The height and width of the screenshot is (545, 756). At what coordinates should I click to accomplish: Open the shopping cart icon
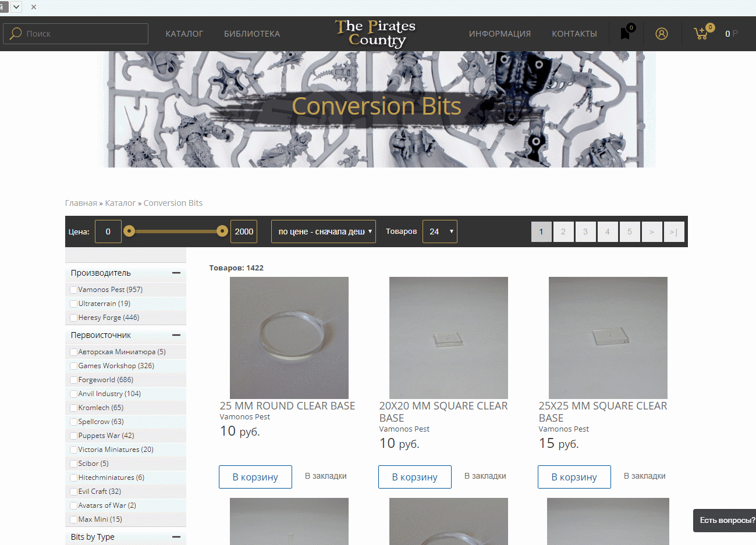pyautogui.click(x=701, y=33)
